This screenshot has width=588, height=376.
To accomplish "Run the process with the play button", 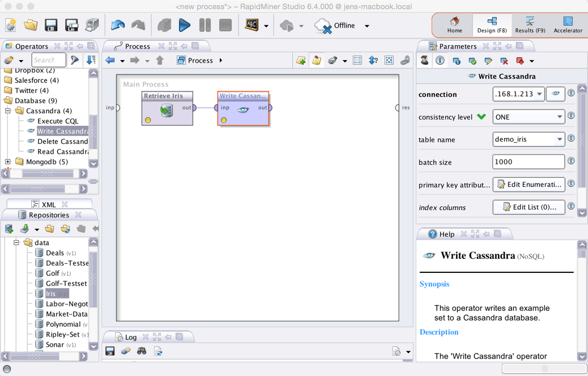I will 184,25.
